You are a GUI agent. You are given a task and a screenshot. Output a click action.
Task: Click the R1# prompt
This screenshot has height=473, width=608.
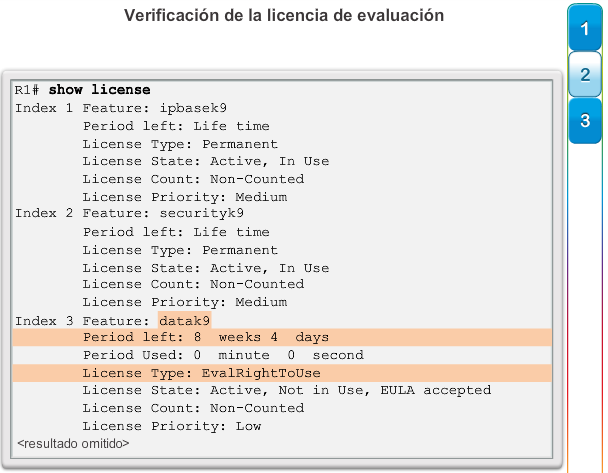click(27, 90)
